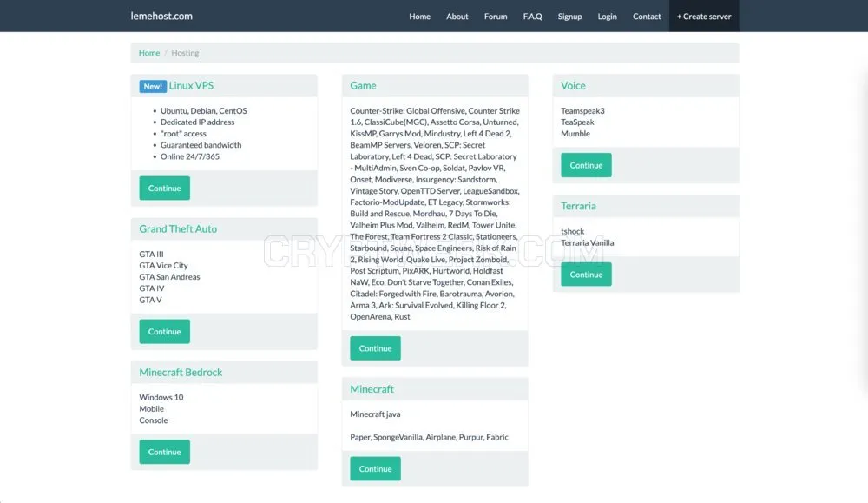Open the Minecraft heading link
The height and width of the screenshot is (503, 868).
pyautogui.click(x=372, y=389)
